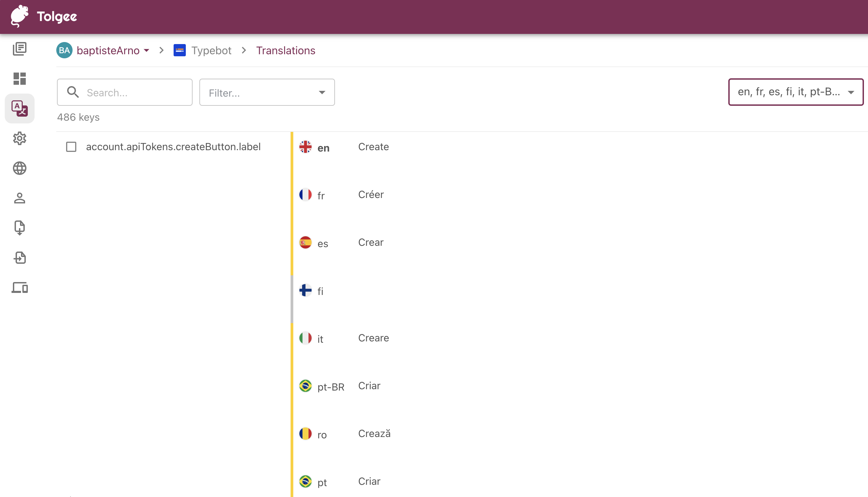Expand the Filter dropdown
868x497 pixels.
click(267, 93)
